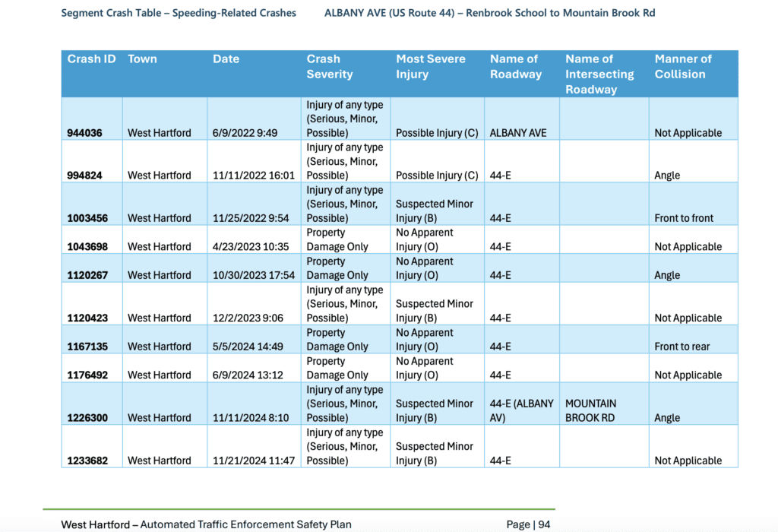Click the 44-E (ALBANY AV) roadway cell
This screenshot has width=778, height=532.
[x=521, y=410]
